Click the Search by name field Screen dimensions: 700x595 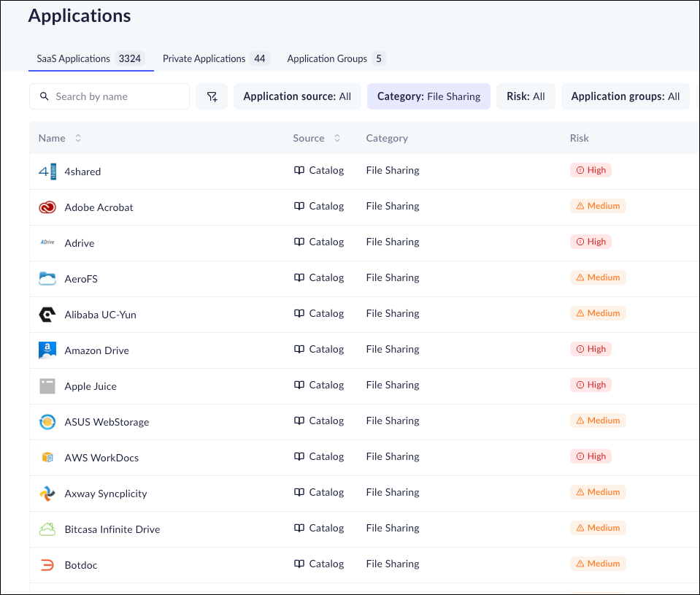point(117,96)
